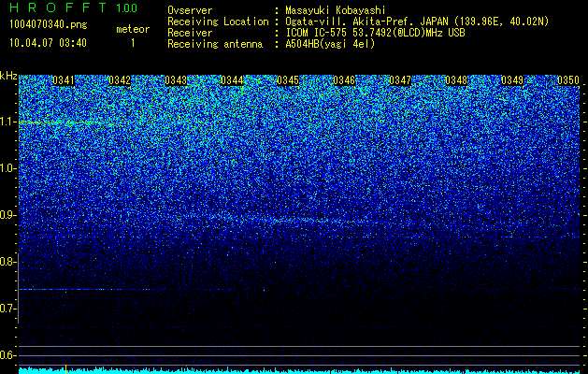
Task: Click observer name Masayuki Kobayashi
Action: pos(335,10)
